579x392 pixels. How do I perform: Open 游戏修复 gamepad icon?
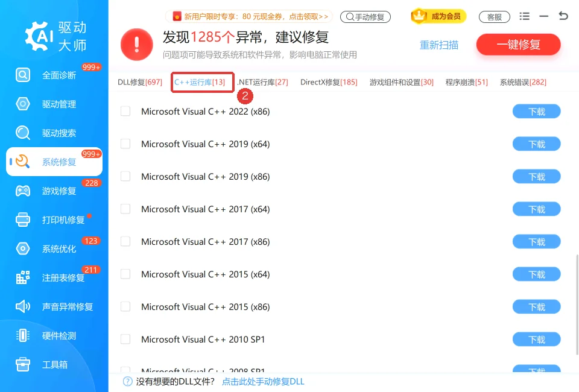(23, 191)
